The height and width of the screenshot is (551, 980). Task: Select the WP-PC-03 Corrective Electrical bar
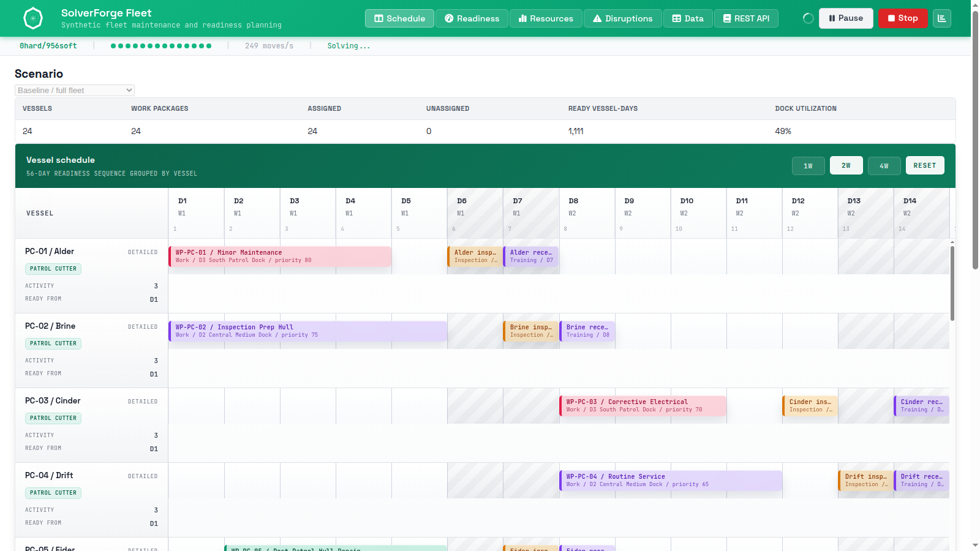pyautogui.click(x=643, y=406)
